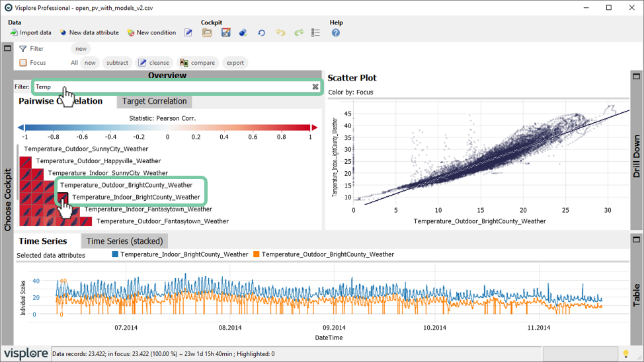Image resolution: width=644 pixels, height=362 pixels.
Task: Add a New condition
Action: (x=151, y=32)
